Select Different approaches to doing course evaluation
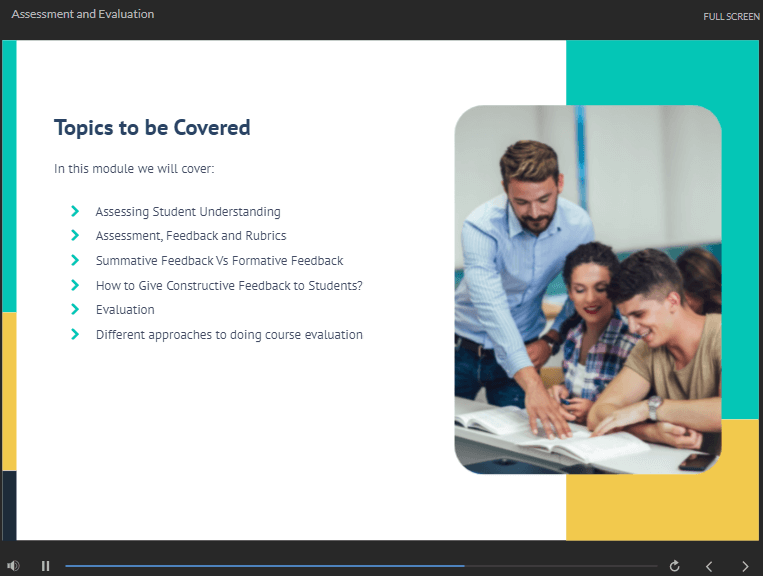Image resolution: width=763 pixels, height=576 pixels. [229, 335]
